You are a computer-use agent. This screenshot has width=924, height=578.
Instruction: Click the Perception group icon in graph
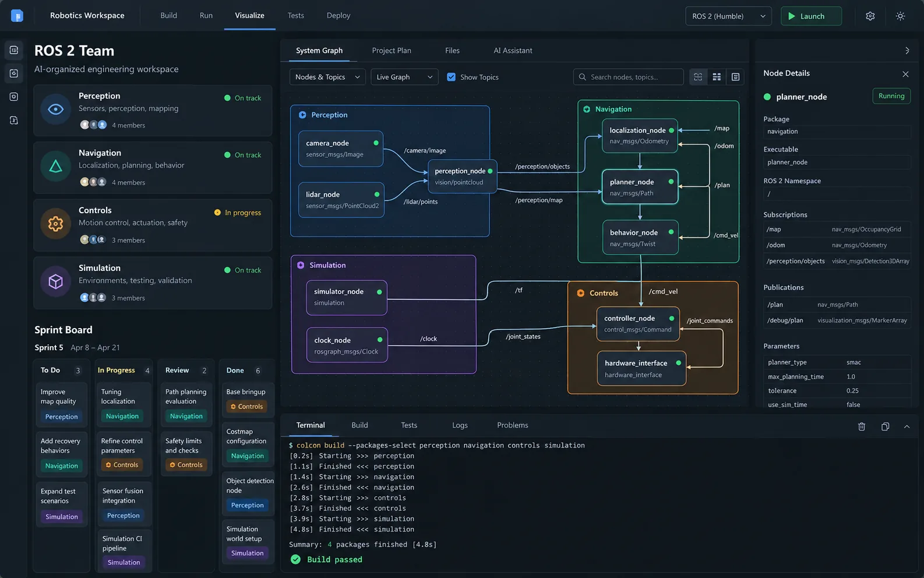(302, 115)
